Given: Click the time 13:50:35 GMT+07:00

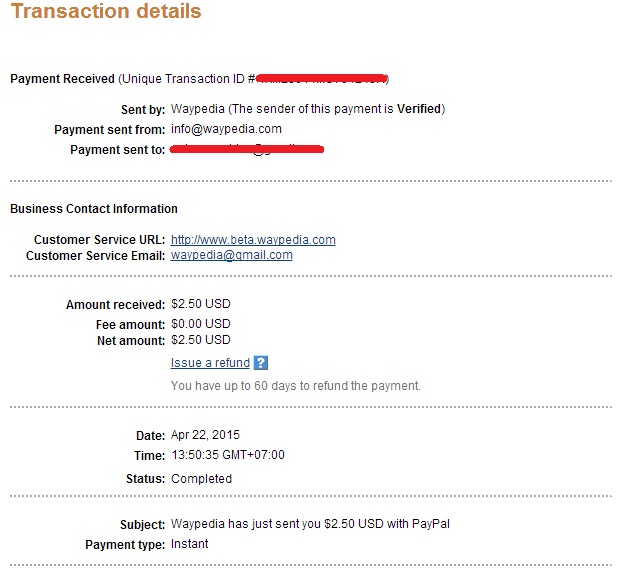Looking at the screenshot, I should (x=228, y=455).
